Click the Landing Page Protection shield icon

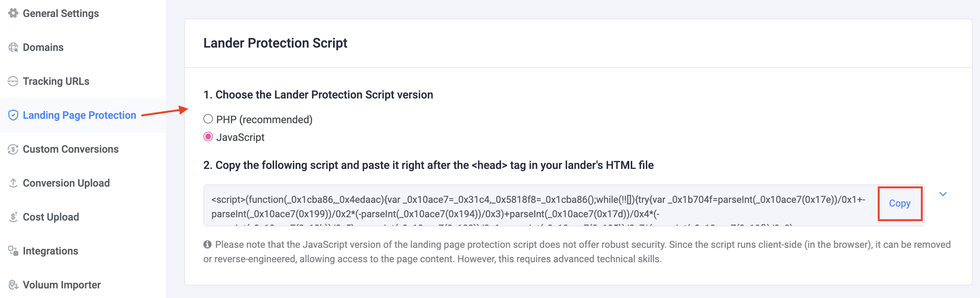point(13,115)
